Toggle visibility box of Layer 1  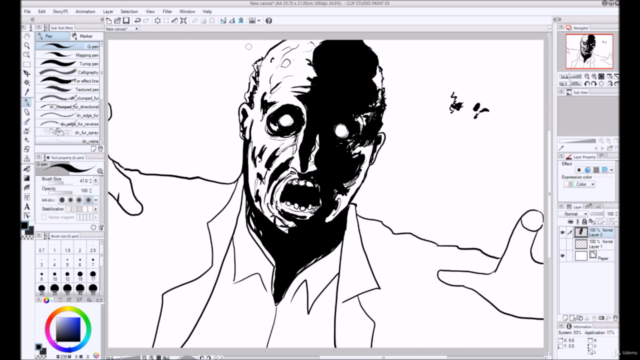[562, 244]
